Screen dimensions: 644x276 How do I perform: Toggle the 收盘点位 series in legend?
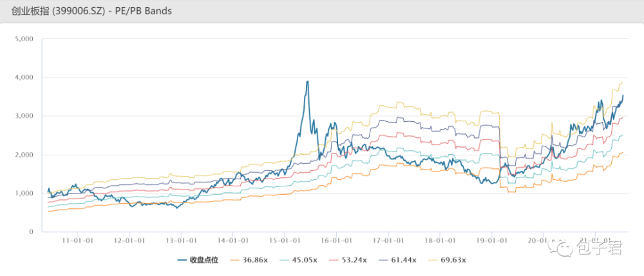[x=204, y=260]
